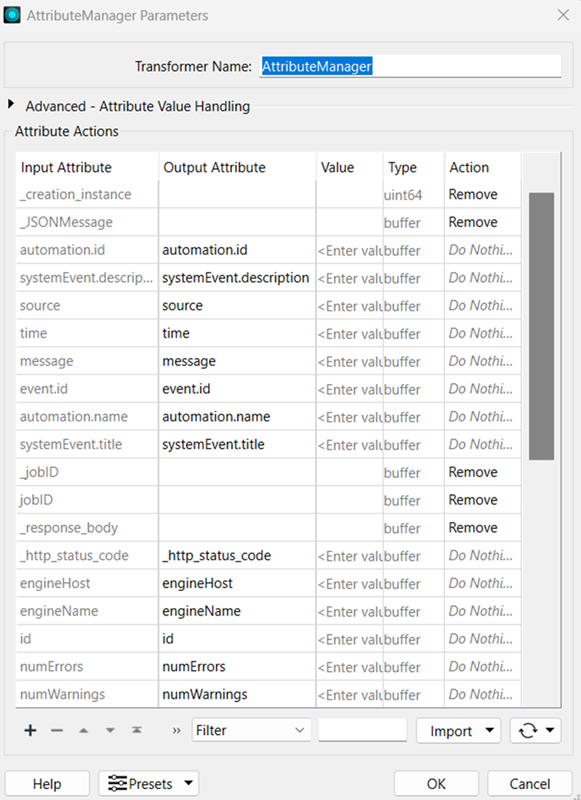Viewport: 581px width, 800px height.
Task: Move the selected attribute down
Action: coord(110,731)
